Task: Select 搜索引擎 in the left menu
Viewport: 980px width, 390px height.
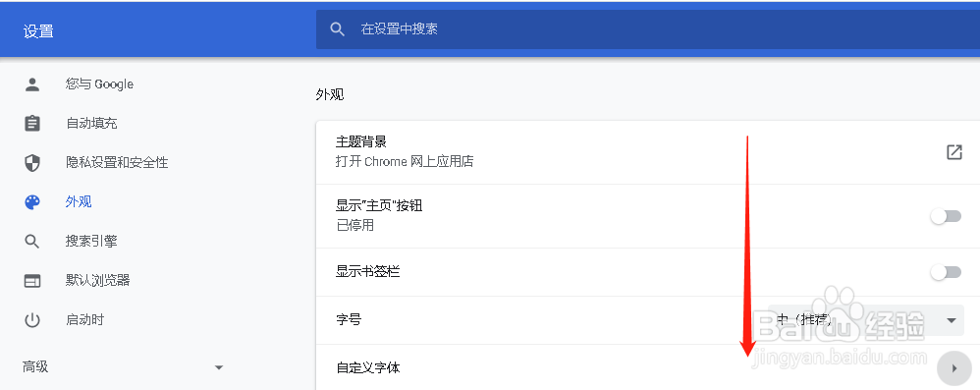Action: [91, 242]
